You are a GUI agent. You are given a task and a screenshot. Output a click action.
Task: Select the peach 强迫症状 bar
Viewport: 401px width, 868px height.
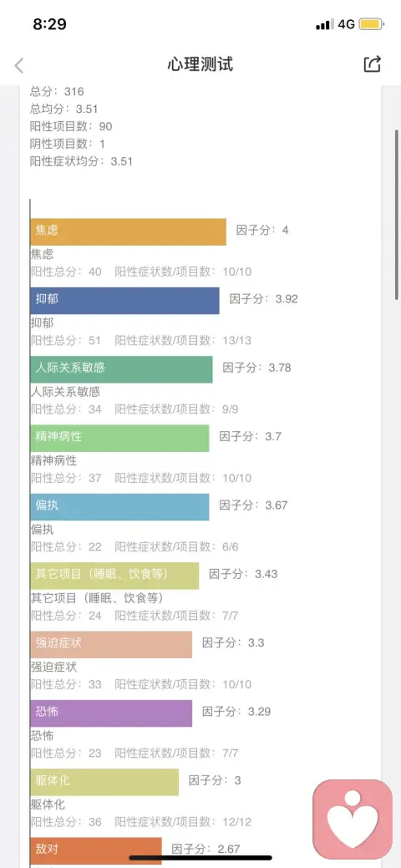click(x=111, y=644)
